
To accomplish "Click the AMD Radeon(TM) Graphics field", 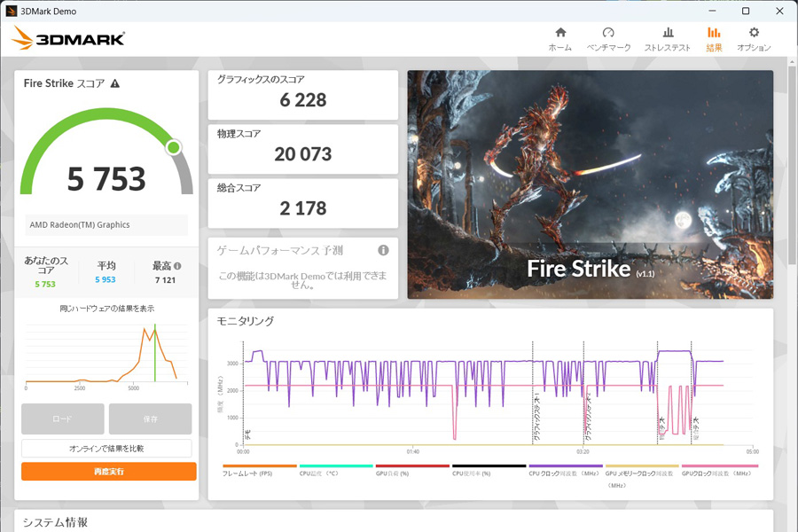I will [x=106, y=224].
